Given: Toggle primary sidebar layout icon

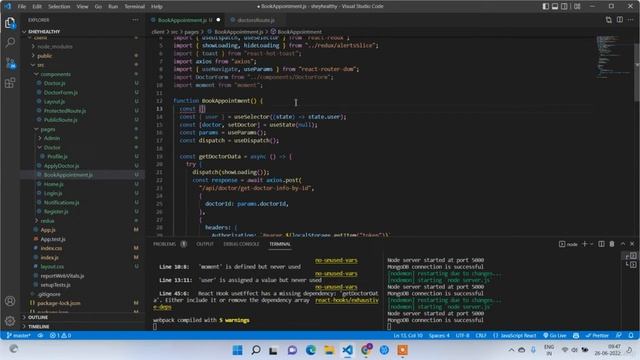Looking at the screenshot, I should click(546, 6).
